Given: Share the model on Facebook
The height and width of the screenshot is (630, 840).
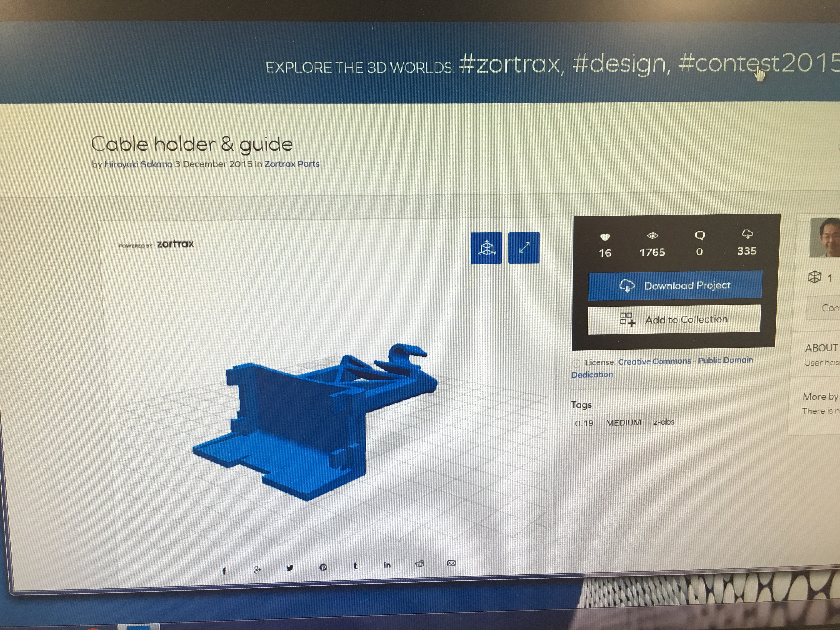Looking at the screenshot, I should tap(224, 571).
